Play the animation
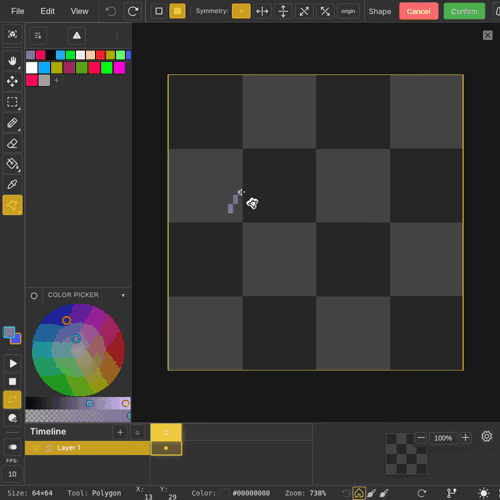500x500 pixels. 12,363
